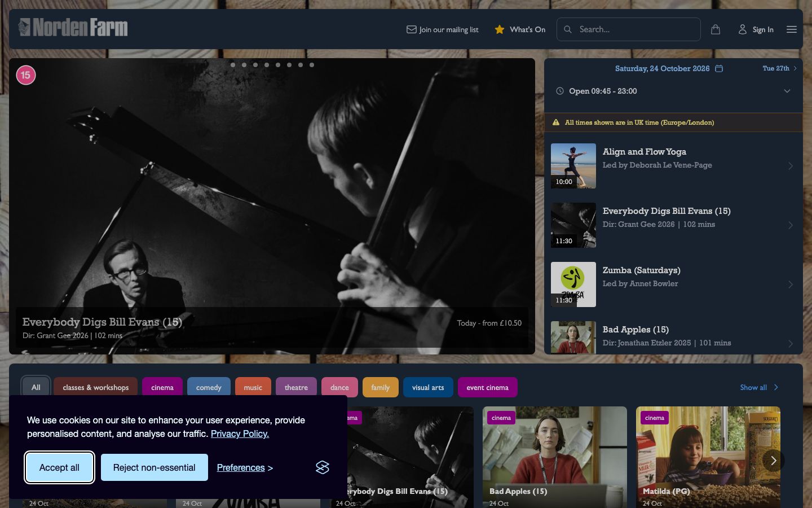Image resolution: width=812 pixels, height=508 pixels.
Task: Filter events by theatre
Action: click(x=296, y=387)
